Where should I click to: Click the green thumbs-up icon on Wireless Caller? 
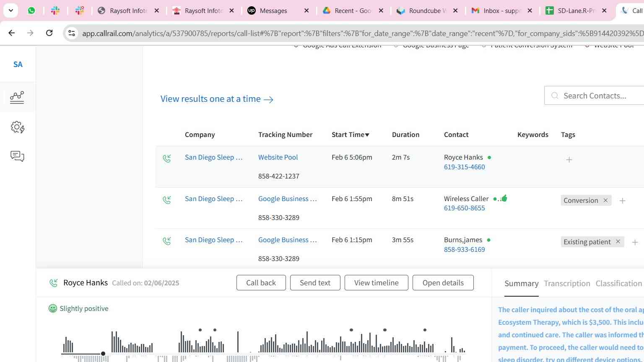[x=504, y=198]
